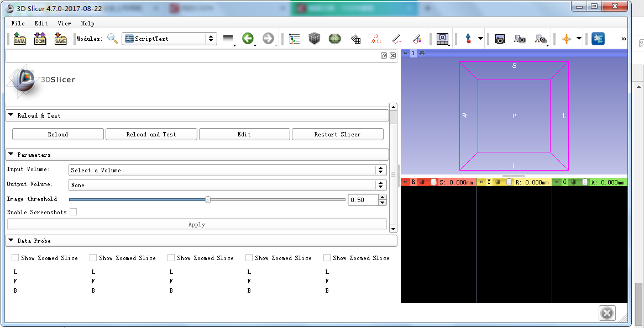644x328 pixels.
Task: Toggle the orange crosshair icon
Action: 567,39
